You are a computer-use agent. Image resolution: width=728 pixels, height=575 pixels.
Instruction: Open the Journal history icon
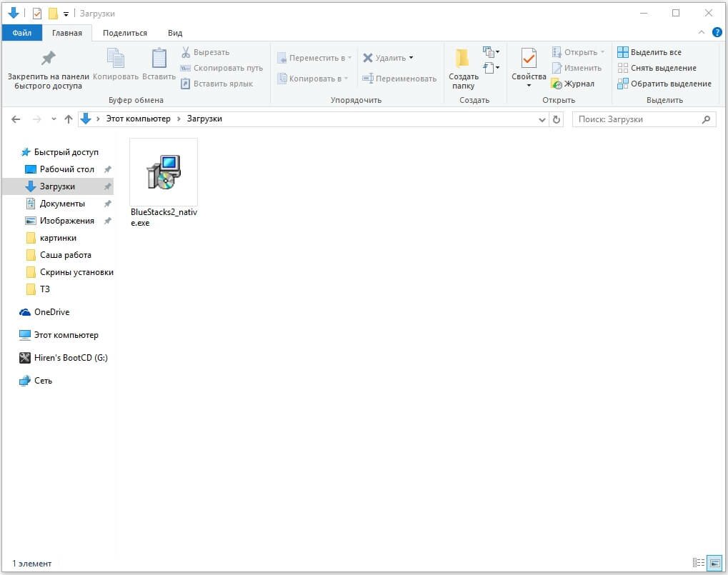pos(557,84)
